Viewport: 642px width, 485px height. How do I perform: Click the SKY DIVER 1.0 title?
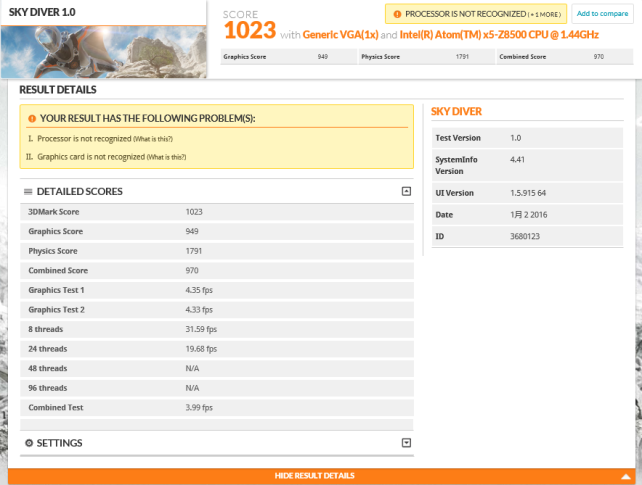pos(42,12)
